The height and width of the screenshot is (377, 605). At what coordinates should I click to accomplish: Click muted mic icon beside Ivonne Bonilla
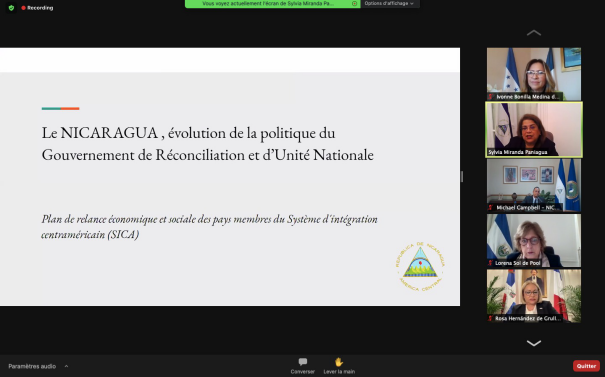490,97
